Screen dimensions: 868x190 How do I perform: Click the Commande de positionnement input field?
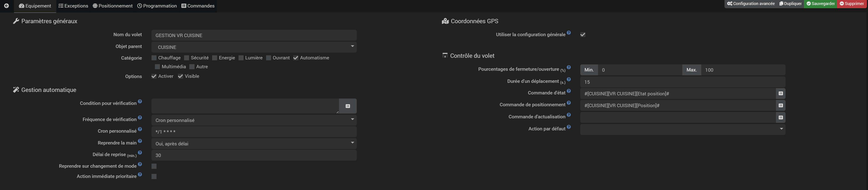[x=678, y=106]
